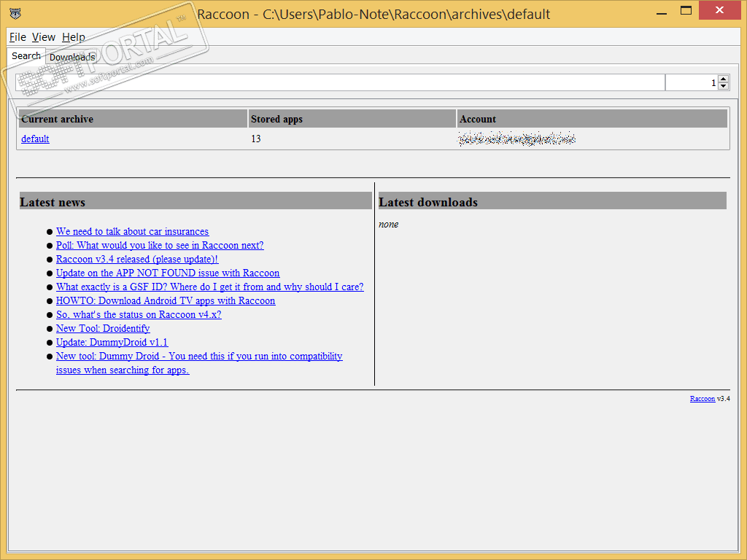The width and height of the screenshot is (747, 560).
Task: Open 'What exactly is a GSF ID?' article
Action: tap(209, 287)
